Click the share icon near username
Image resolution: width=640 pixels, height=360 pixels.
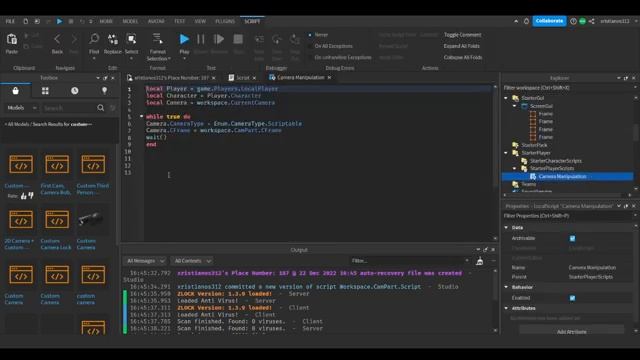pyautogui.click(x=592, y=21)
